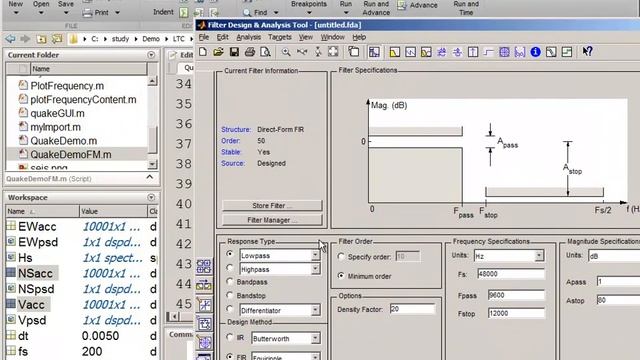Click the Filter Manager button
This screenshot has width=640, height=360.
(x=272, y=220)
